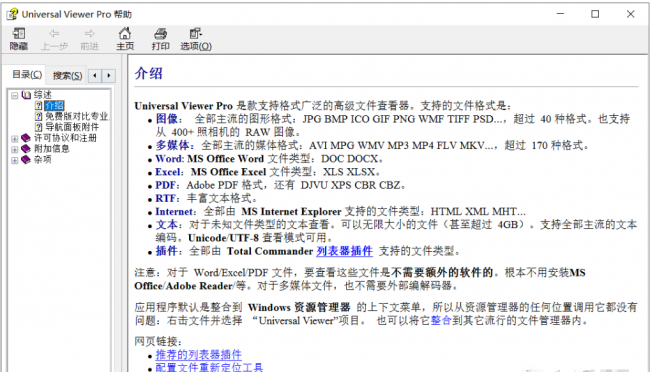This screenshot has width=650, height=372.
Task: Expand the 许可协议和注册 tree node
Action: coord(15,139)
